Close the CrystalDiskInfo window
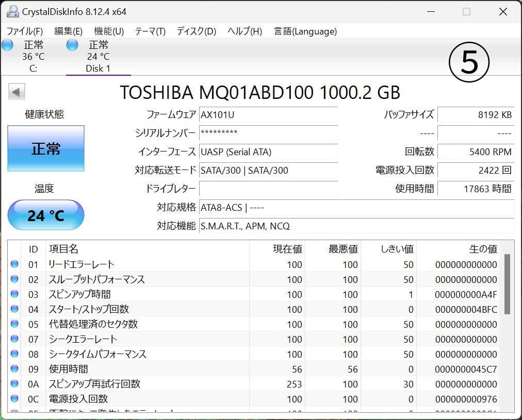The image size is (522, 420). tap(503, 12)
